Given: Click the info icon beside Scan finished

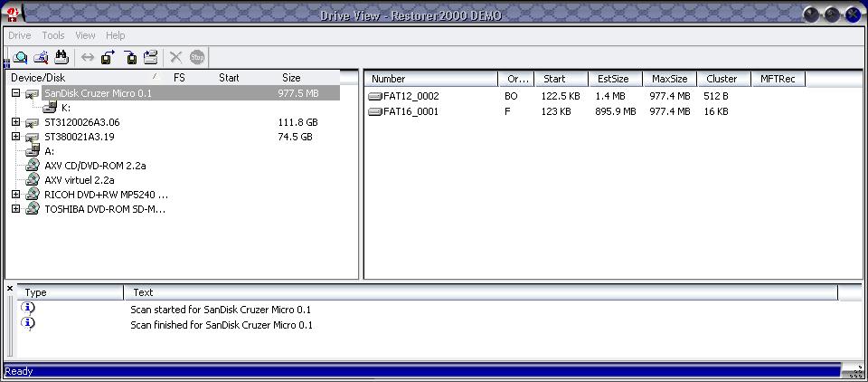Looking at the screenshot, I should click(x=28, y=323).
